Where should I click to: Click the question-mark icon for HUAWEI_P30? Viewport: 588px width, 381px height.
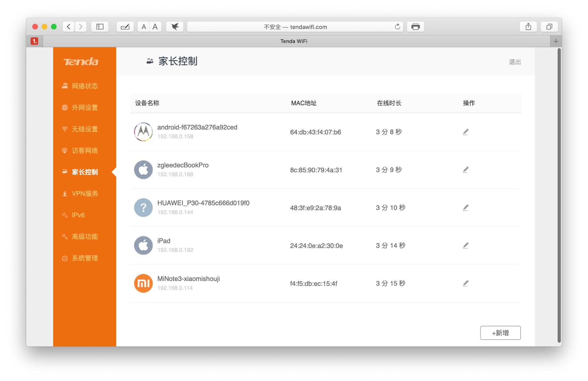tap(143, 207)
